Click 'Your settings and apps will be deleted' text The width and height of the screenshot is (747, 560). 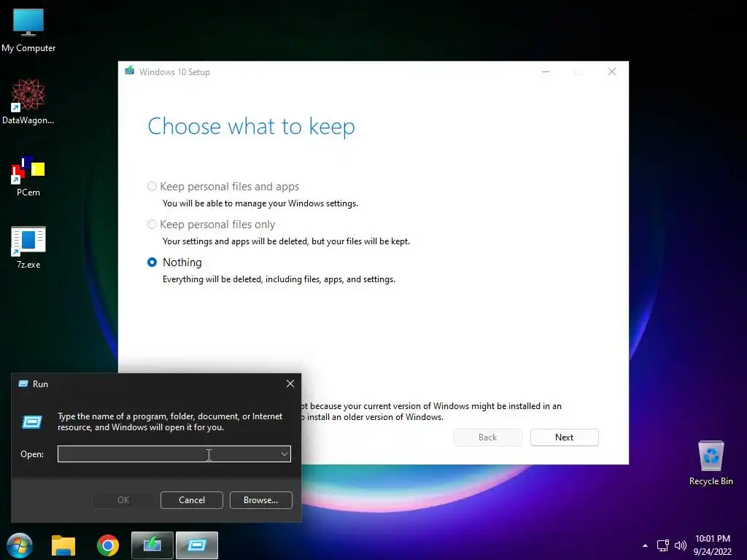[x=286, y=241]
